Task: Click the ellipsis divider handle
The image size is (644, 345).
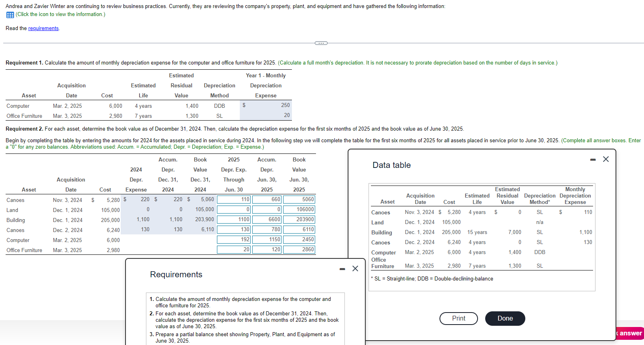Action: pyautogui.click(x=321, y=43)
